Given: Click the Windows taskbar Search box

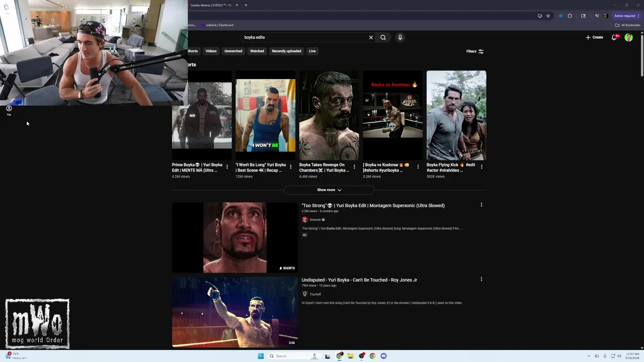Looking at the screenshot, I should (294, 356).
